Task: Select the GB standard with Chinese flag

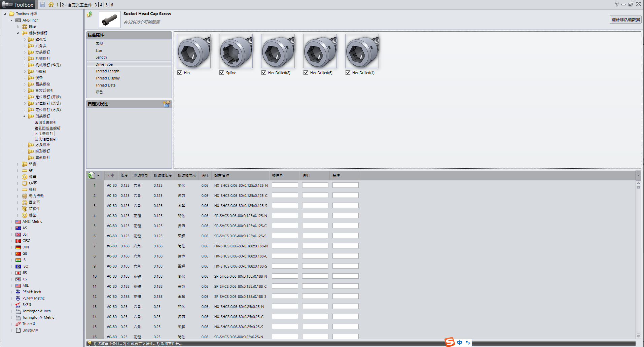Action: 18,254
